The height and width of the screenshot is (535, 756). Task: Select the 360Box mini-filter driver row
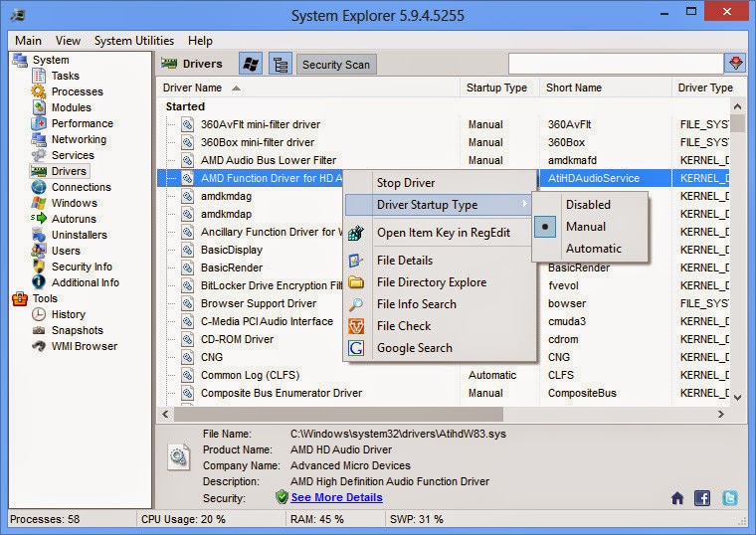tap(443, 142)
